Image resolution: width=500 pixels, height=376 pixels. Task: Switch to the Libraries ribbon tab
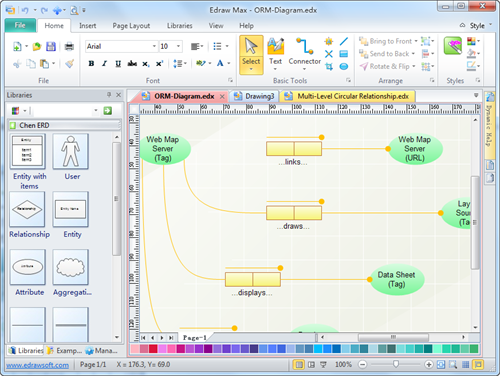(179, 26)
